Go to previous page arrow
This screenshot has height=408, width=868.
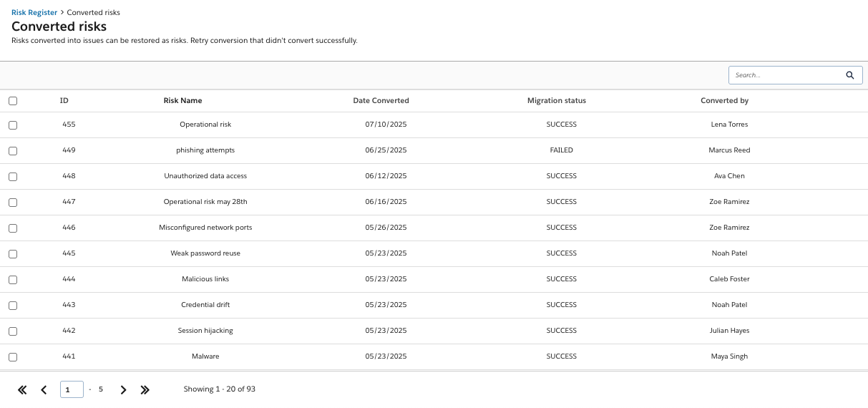[x=44, y=390]
